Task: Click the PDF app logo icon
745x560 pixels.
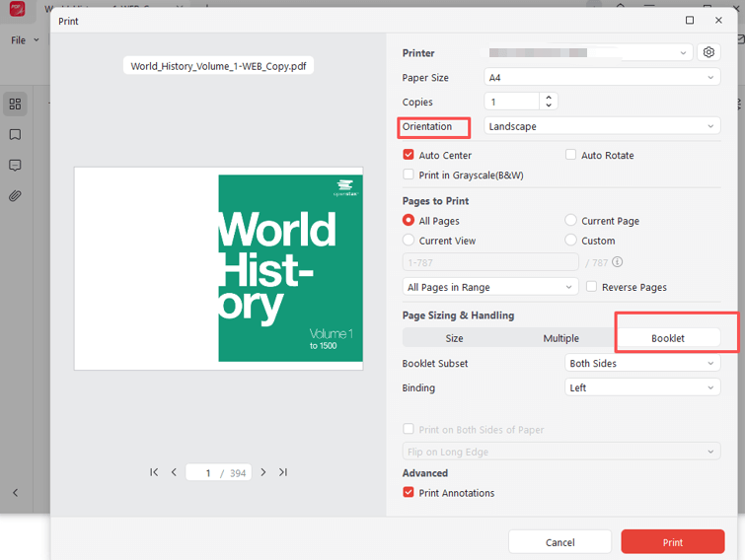Action: (18, 9)
